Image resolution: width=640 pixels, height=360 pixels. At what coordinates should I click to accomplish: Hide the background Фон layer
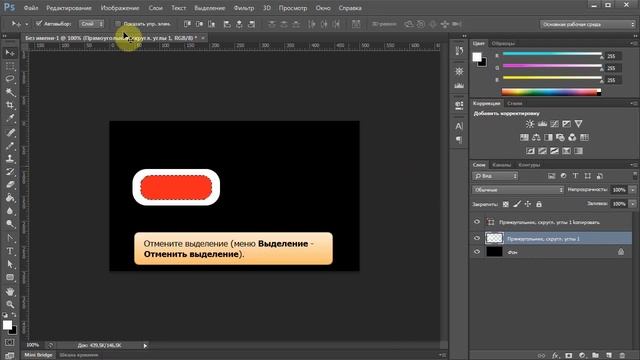click(x=477, y=252)
